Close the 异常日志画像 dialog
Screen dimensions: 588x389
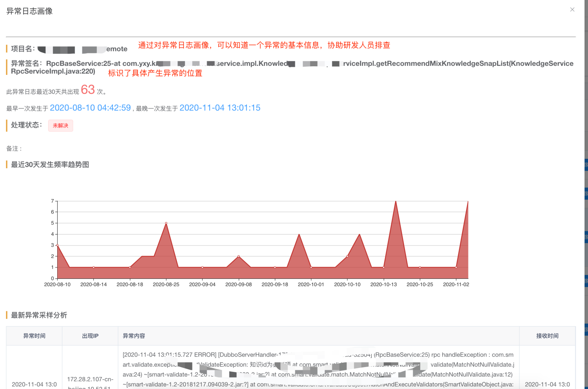click(x=572, y=9)
